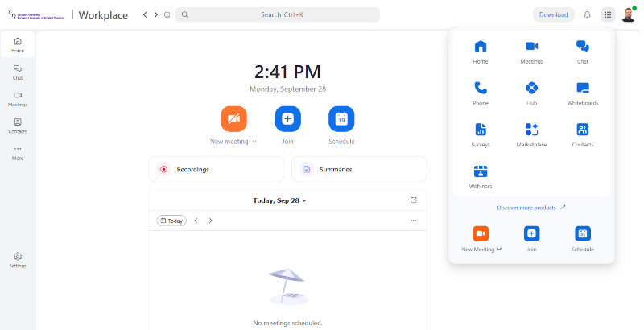This screenshot has height=330, width=644.
Task: Click the Search Ctrl+K field
Action: pos(278,14)
